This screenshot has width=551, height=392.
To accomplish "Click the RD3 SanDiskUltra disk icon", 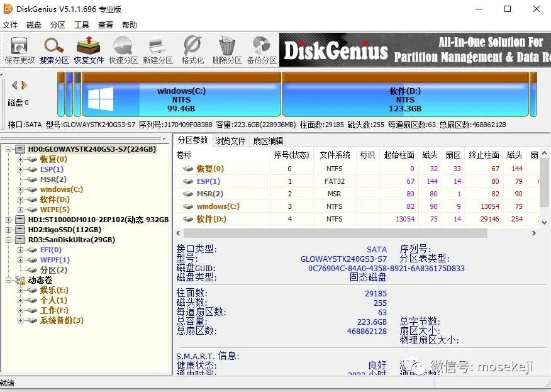I will click(x=20, y=240).
